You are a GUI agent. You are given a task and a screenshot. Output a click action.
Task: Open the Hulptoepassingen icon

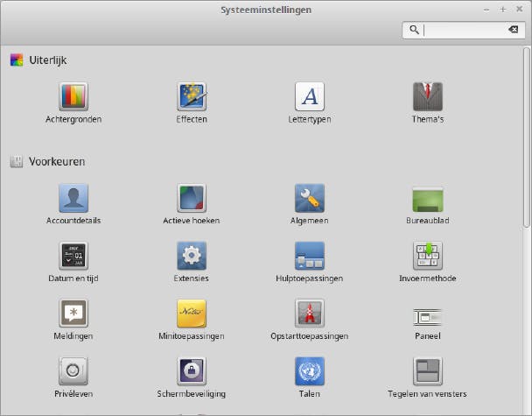click(x=310, y=256)
